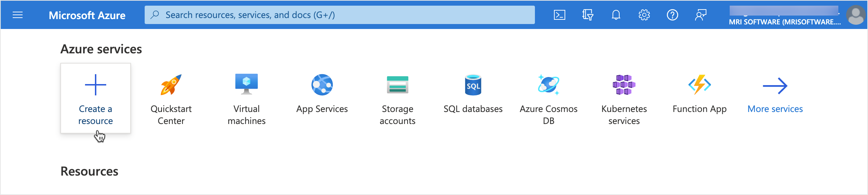Image resolution: width=868 pixels, height=195 pixels.
Task: Follow the More services link
Action: [775, 109]
